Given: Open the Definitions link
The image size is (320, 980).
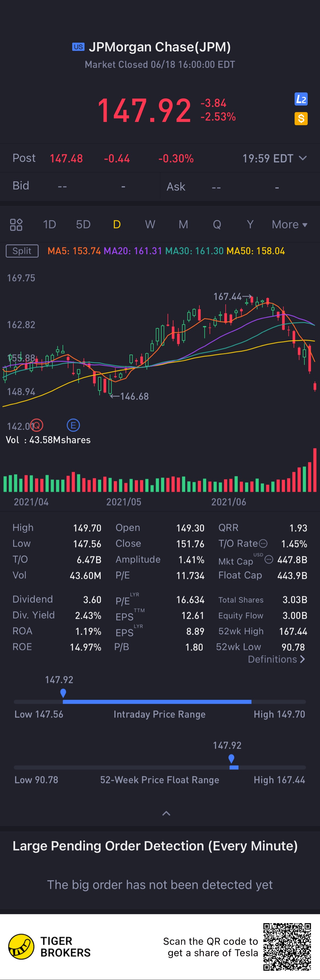Looking at the screenshot, I should pos(276,659).
